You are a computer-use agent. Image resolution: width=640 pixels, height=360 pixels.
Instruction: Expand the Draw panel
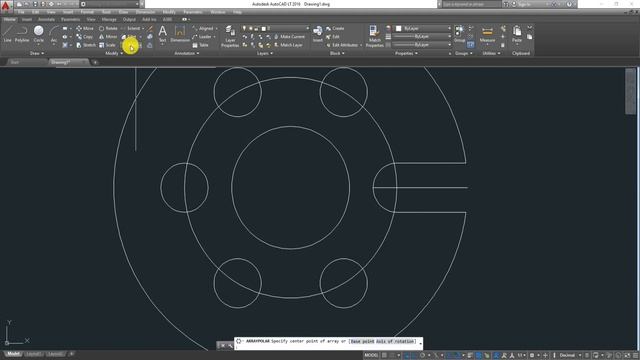(37, 53)
